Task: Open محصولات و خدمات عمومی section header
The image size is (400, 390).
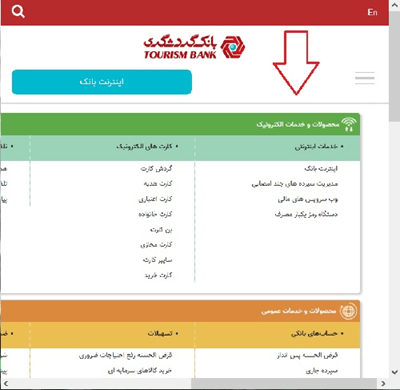Action: (299, 311)
